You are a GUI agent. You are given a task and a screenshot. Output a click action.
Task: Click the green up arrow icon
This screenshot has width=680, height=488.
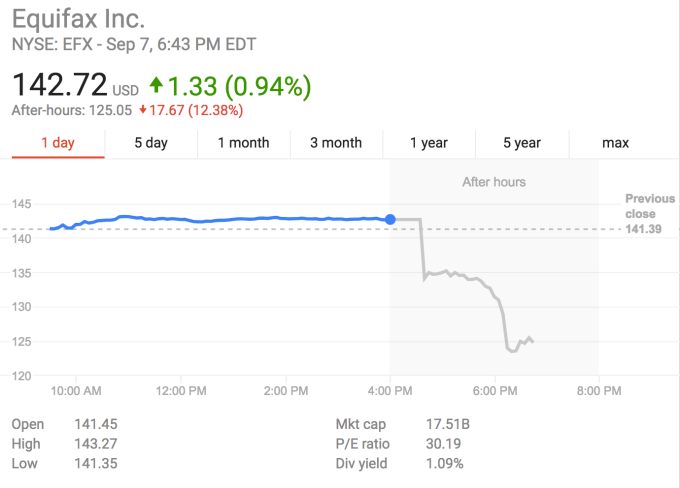[156, 85]
